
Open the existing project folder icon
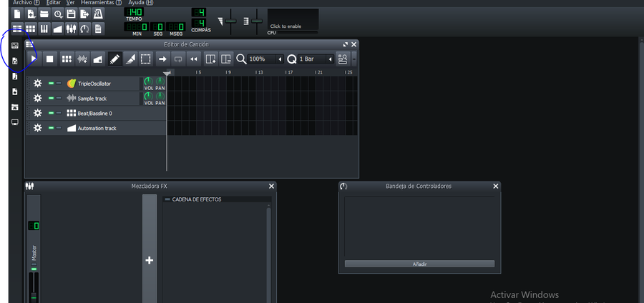click(x=44, y=14)
